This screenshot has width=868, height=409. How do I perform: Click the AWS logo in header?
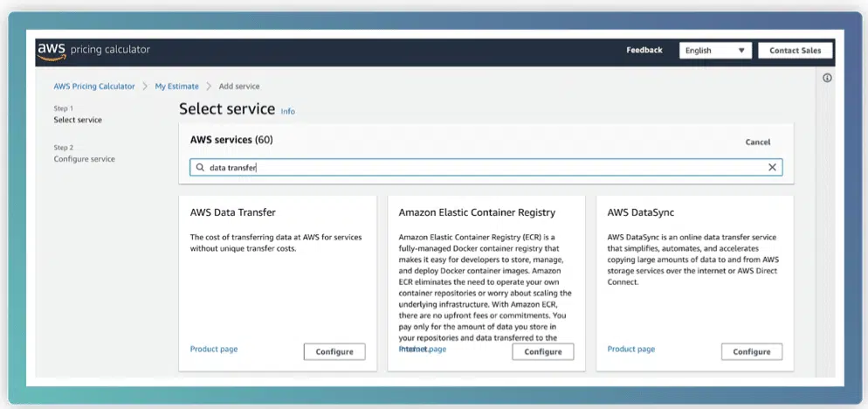click(x=52, y=51)
